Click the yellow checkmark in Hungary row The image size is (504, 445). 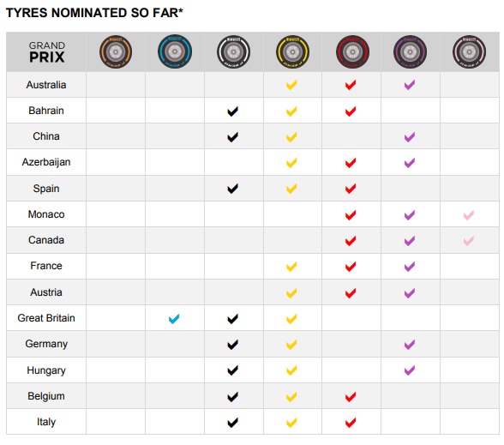click(291, 370)
